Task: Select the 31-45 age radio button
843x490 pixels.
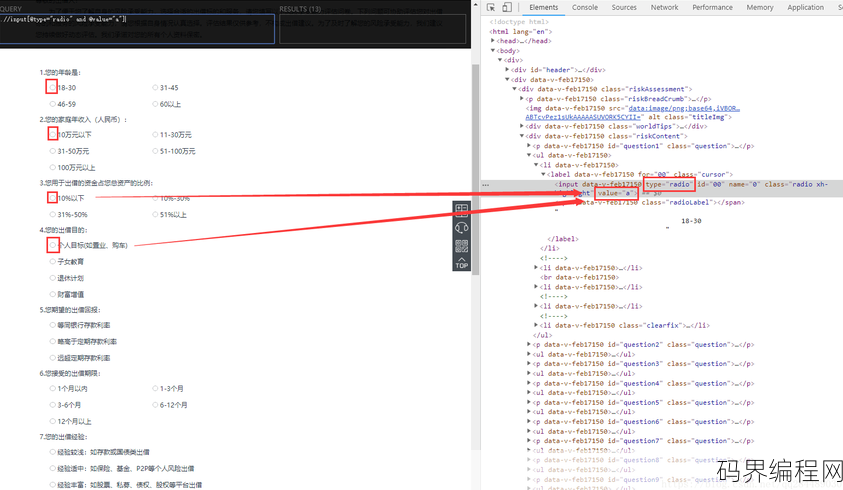Action: tap(155, 87)
